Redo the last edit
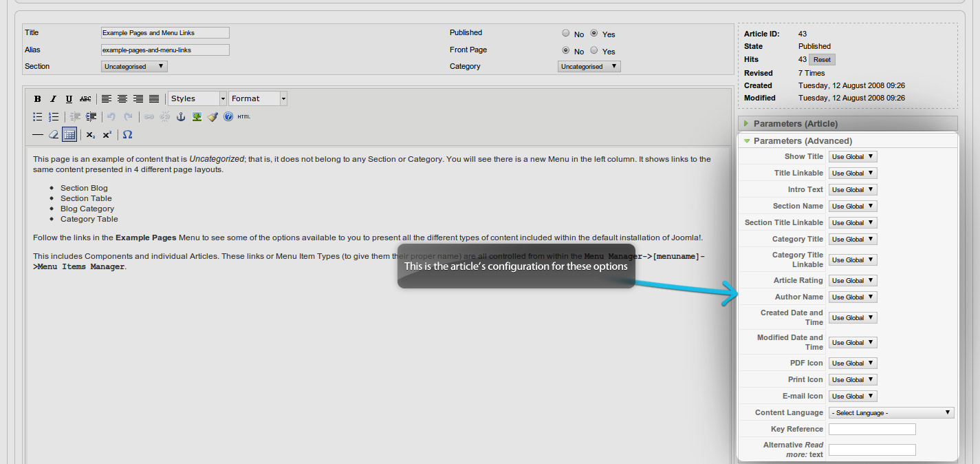Viewport: 980px width, 464px height. pyautogui.click(x=127, y=117)
